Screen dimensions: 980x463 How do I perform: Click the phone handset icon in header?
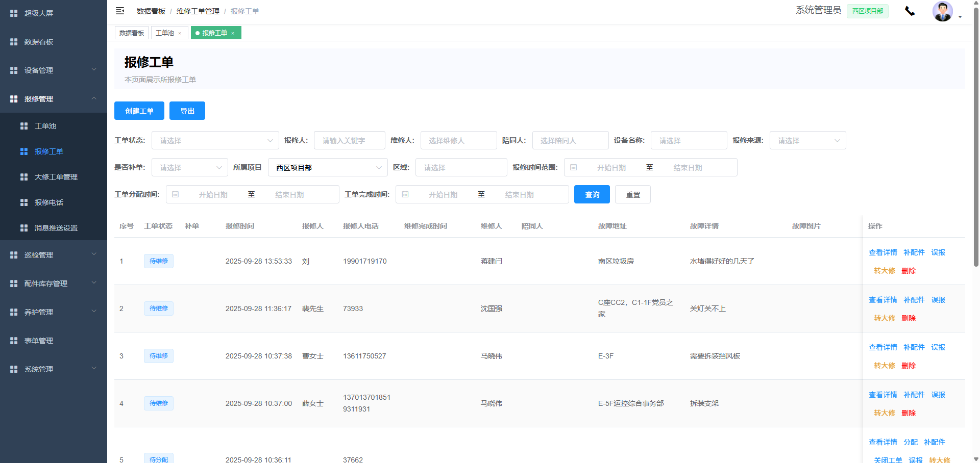(910, 11)
